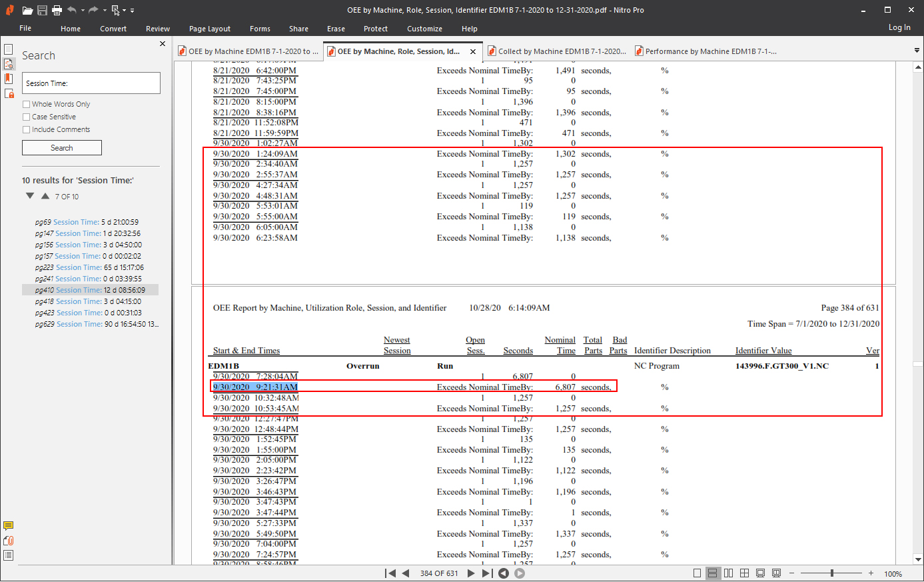This screenshot has width=924, height=582.
Task: Toggle Whole Words Only checkbox
Action: tap(27, 104)
